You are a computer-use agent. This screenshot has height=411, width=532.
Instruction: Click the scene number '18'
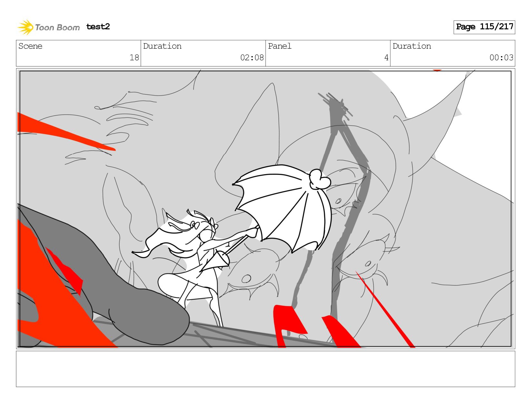click(134, 58)
